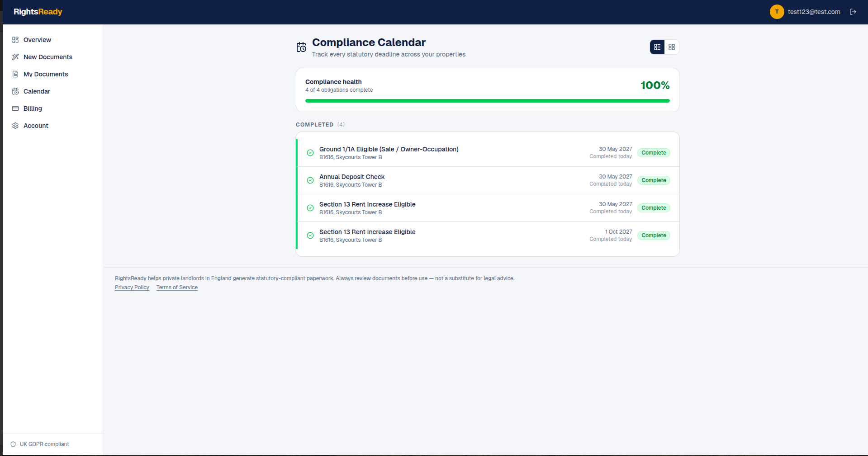The height and width of the screenshot is (456, 868).
Task: Go to New Documents
Action: point(53,57)
